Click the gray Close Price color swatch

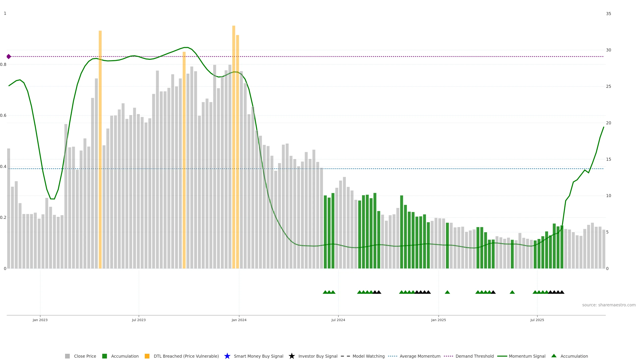(x=67, y=356)
